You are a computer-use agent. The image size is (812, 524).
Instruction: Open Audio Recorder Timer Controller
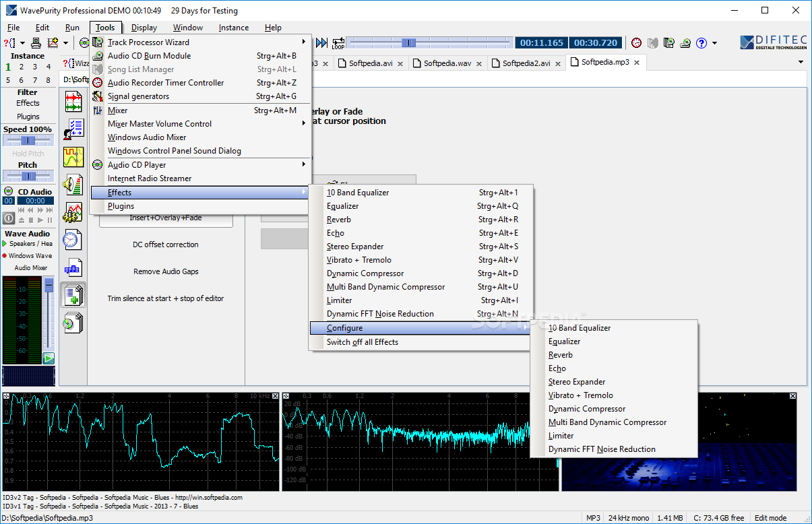click(200, 83)
